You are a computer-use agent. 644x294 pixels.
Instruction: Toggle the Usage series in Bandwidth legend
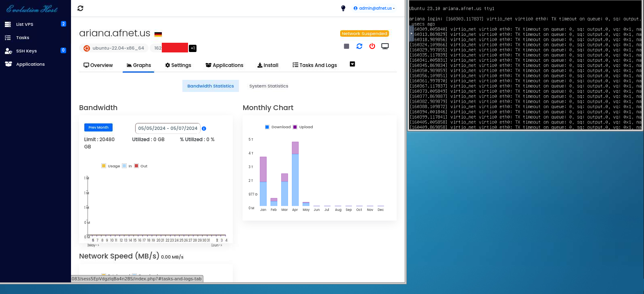coord(111,166)
